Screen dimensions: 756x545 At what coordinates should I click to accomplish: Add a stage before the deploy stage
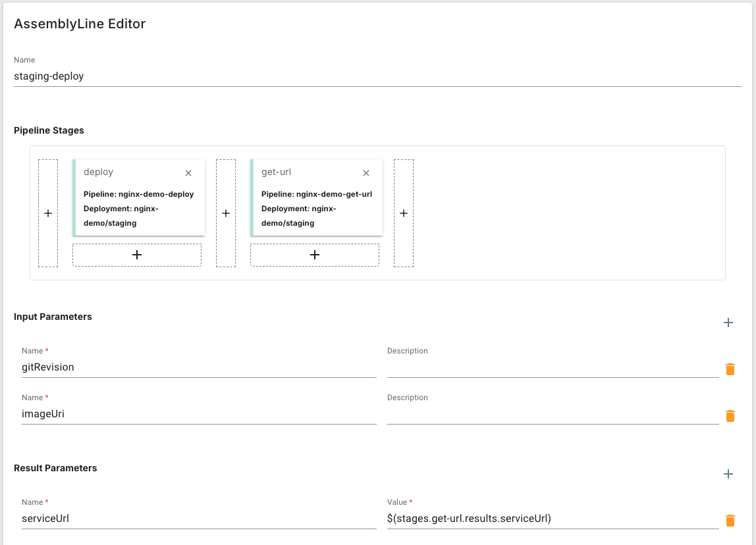point(48,213)
